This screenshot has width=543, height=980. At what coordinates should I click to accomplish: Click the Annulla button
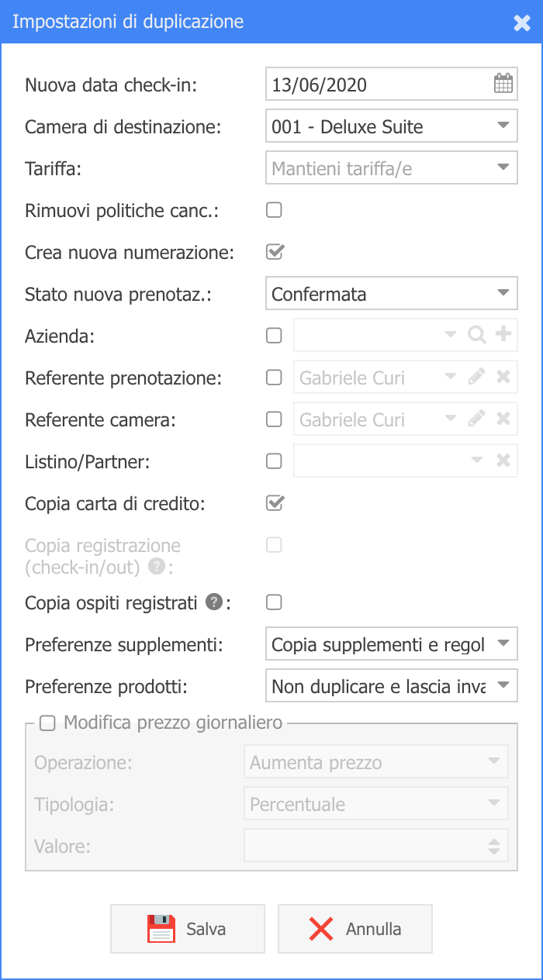tap(355, 929)
